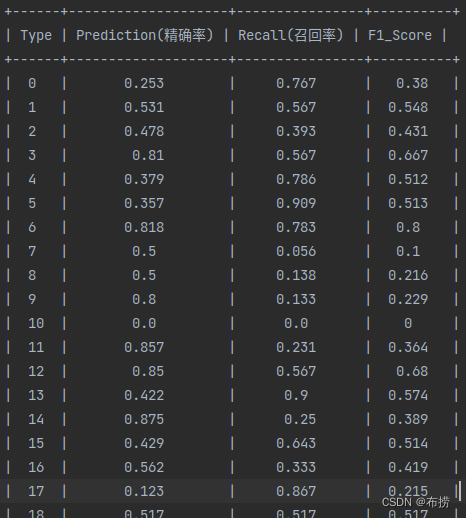Select F1 score 0.513
This screenshot has width=466, height=518.
408,203
